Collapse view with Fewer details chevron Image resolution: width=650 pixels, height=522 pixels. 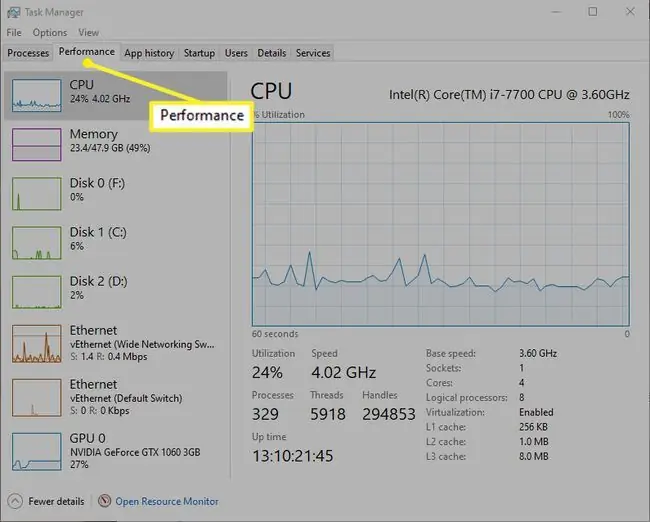[x=15, y=501]
